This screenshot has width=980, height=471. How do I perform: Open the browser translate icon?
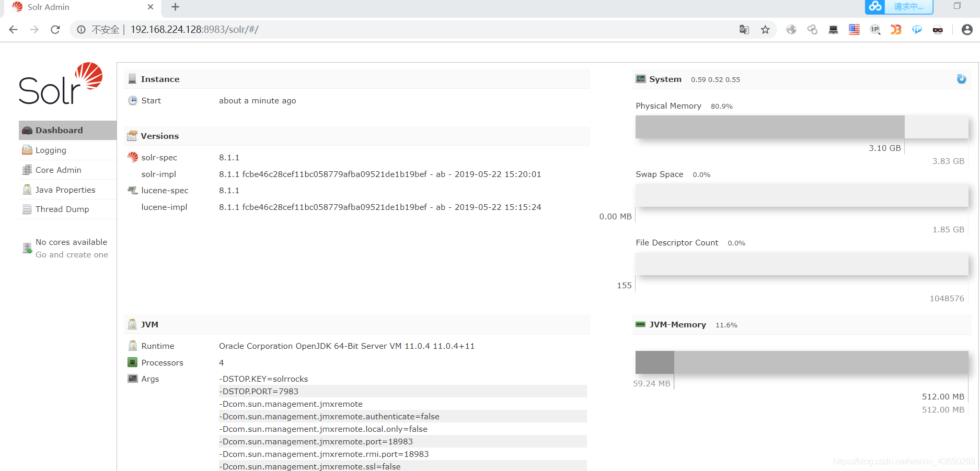point(744,30)
